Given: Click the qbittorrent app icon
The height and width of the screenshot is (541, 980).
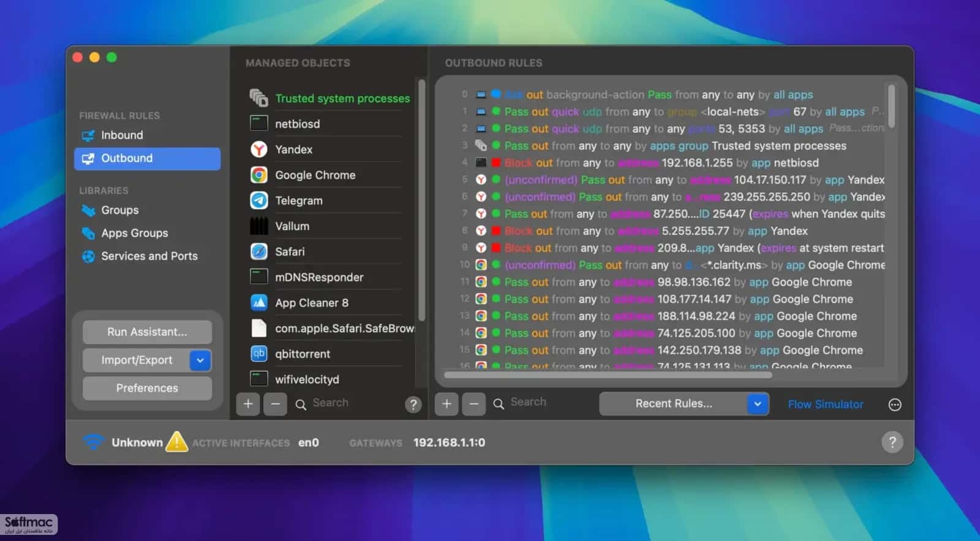Looking at the screenshot, I should pyautogui.click(x=259, y=354).
